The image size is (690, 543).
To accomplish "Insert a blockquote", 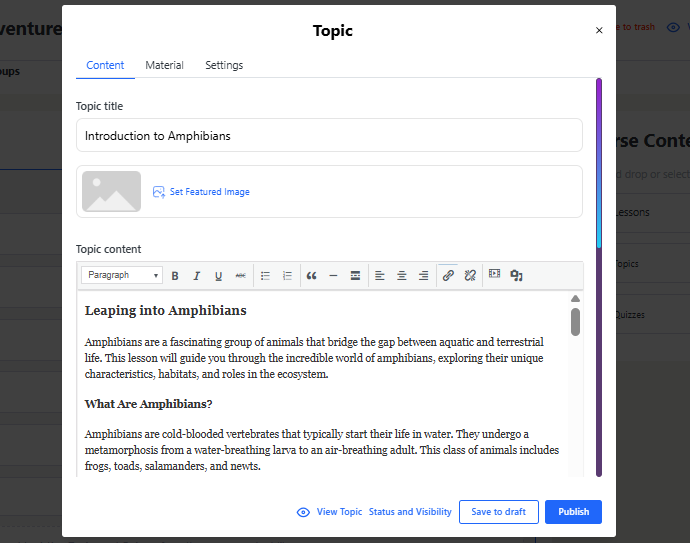I will [312, 275].
